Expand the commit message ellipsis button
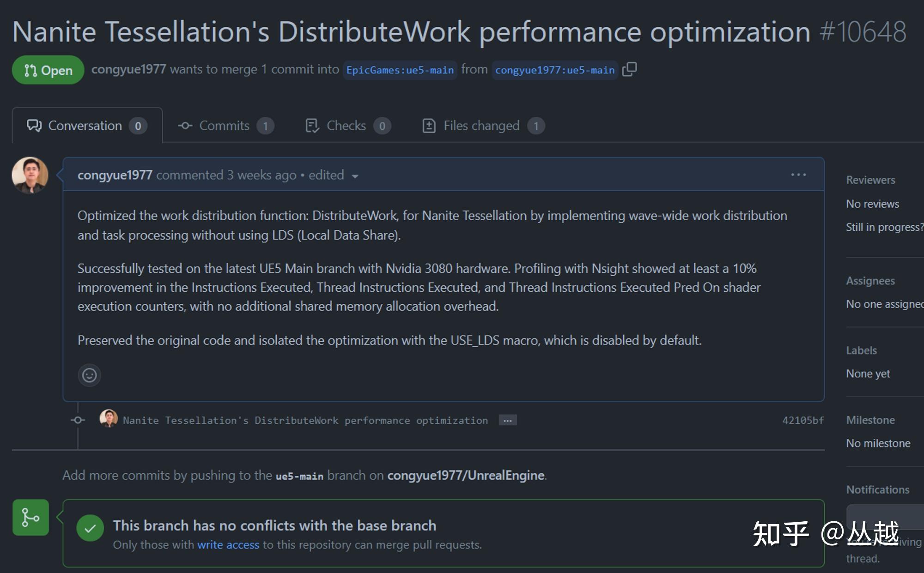Viewport: 924px width, 573px height. tap(507, 420)
